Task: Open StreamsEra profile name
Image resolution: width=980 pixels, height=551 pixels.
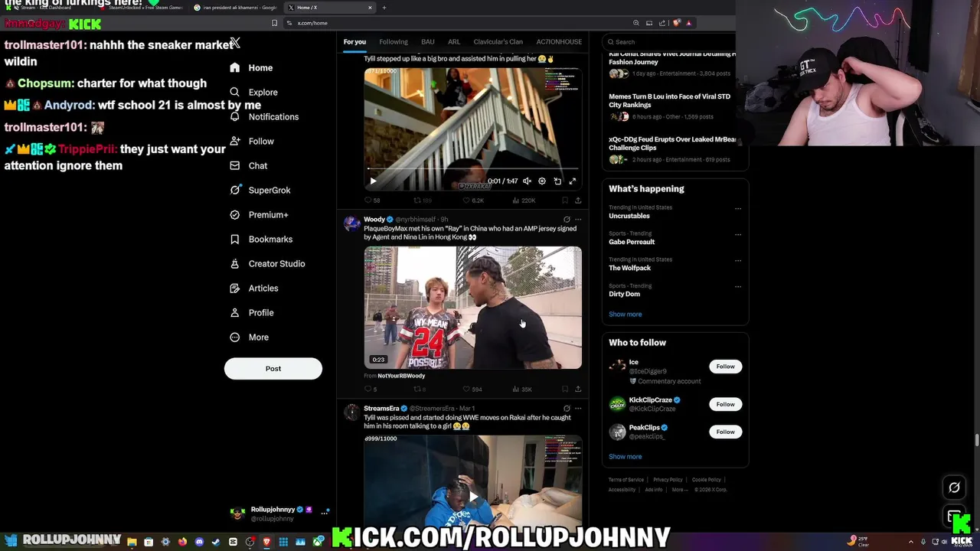Action: pos(381,409)
